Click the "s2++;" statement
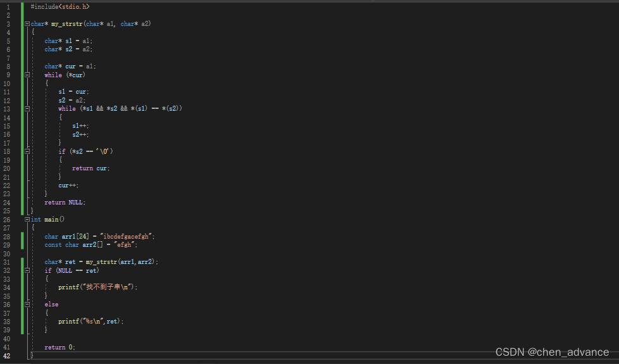This screenshot has height=364, width=619. (x=80, y=134)
